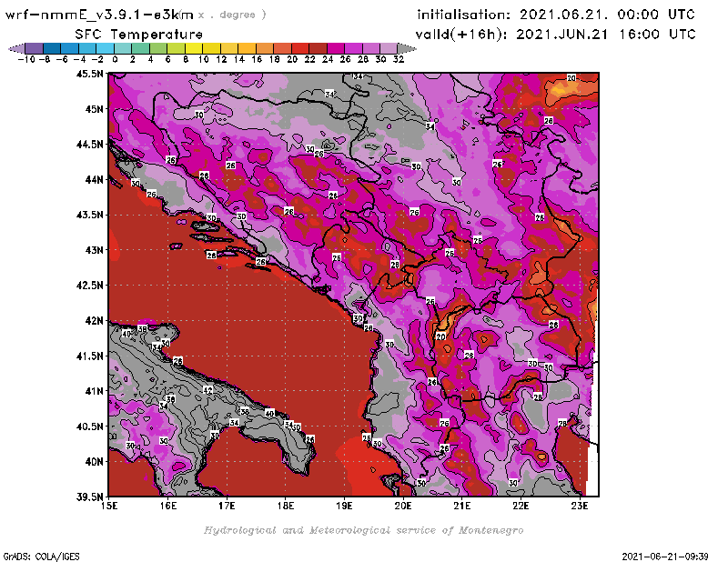Click the model title wrf-nmmE_v3.9.1-e3km

[99, 15]
